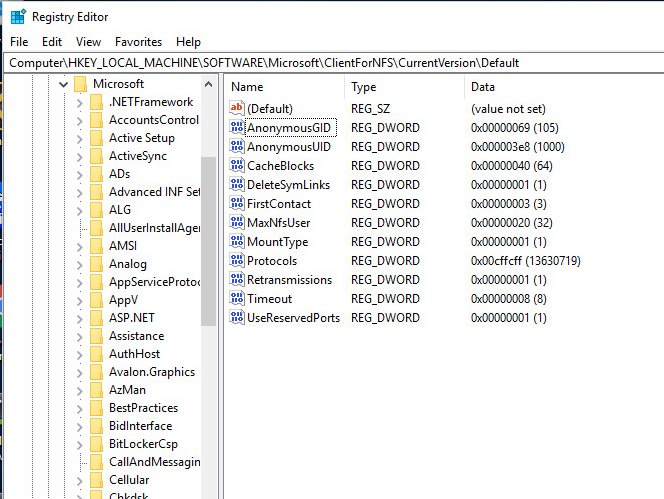Click the DWORD icon next to AnonymousGID
The image size is (664, 499).
(x=237, y=128)
